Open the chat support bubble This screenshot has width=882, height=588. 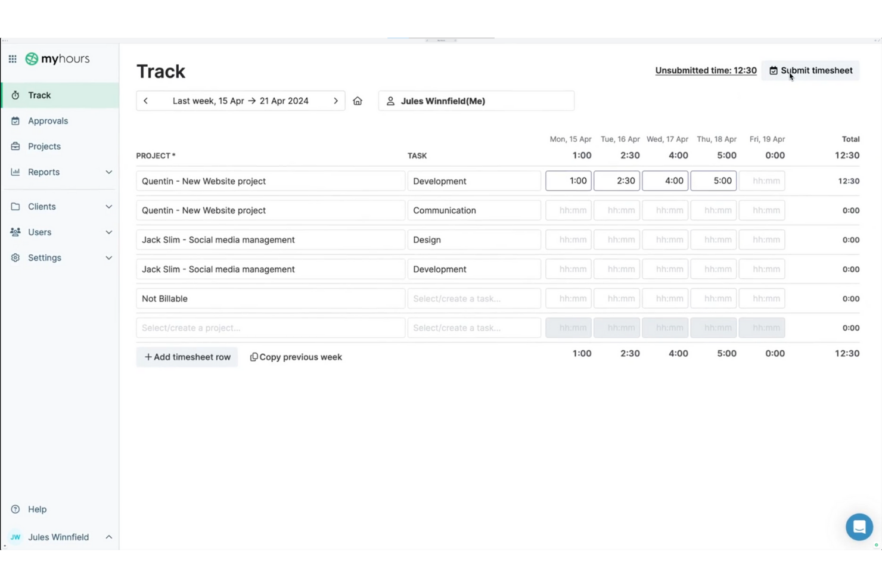point(859,527)
